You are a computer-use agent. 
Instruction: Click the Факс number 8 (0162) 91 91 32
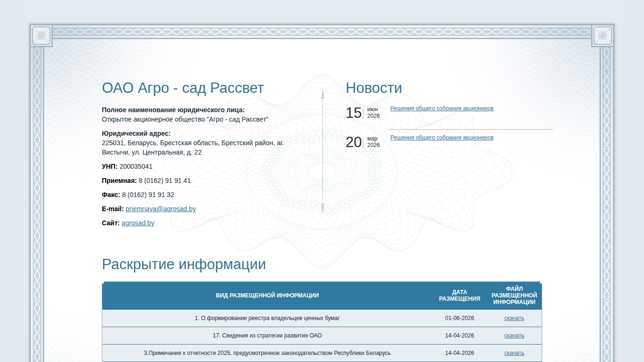click(148, 195)
